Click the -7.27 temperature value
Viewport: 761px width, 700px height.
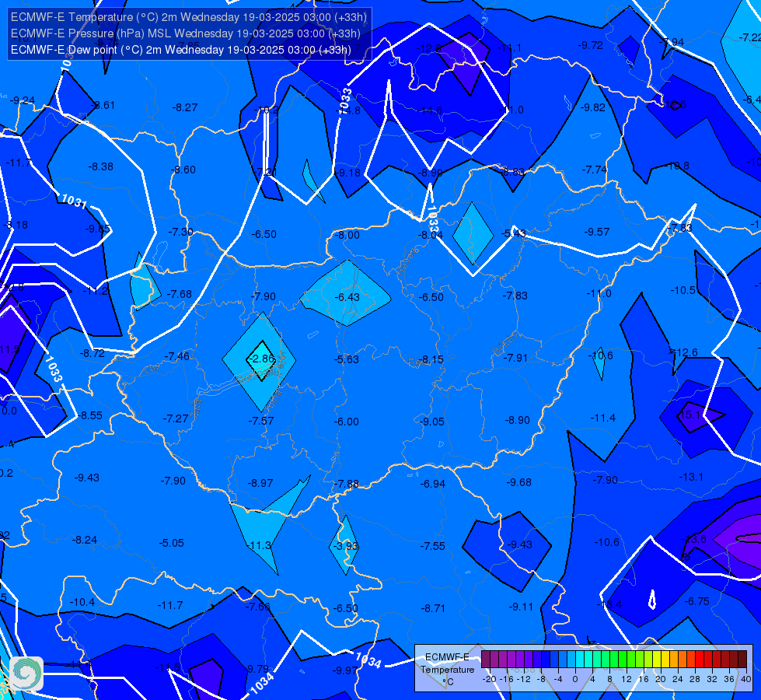(x=175, y=418)
